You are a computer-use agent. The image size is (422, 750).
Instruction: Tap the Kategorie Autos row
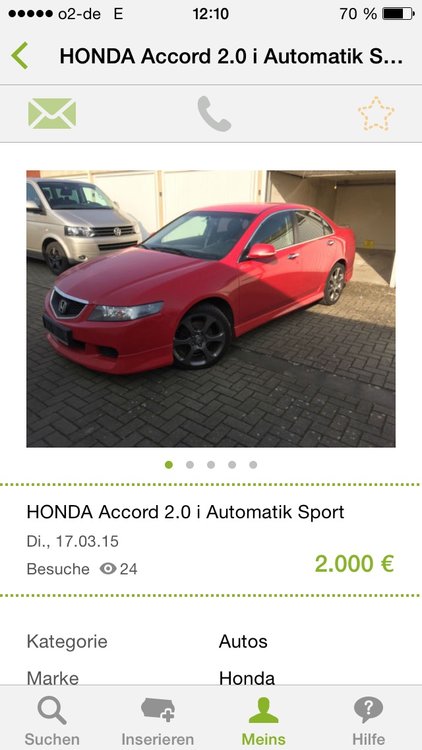(x=211, y=641)
